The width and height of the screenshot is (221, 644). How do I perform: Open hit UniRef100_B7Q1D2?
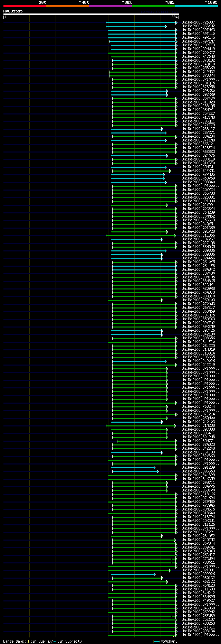(198, 61)
